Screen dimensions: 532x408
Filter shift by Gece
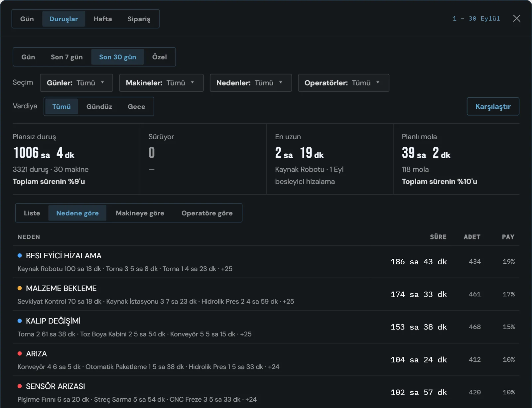pyautogui.click(x=136, y=106)
